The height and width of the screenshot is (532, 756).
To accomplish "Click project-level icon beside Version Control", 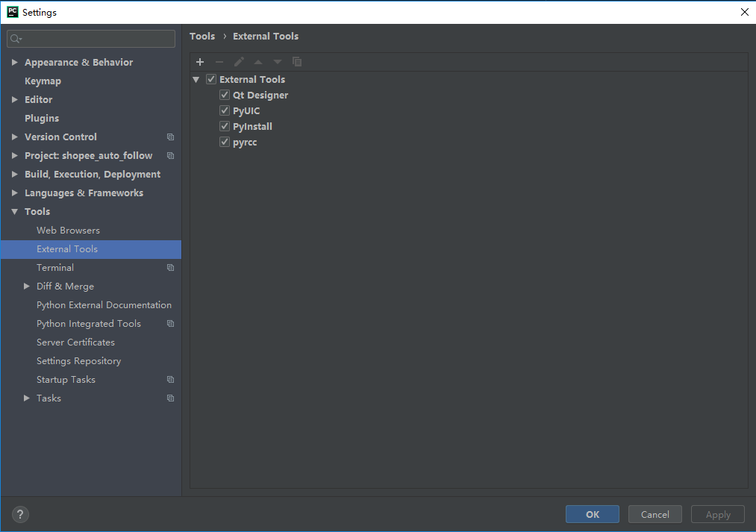I will pos(170,137).
